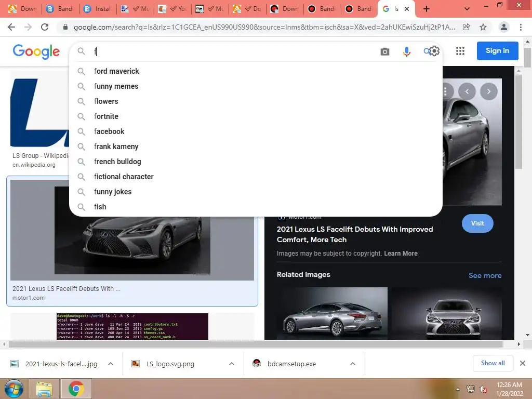The height and width of the screenshot is (399, 532).
Task: Click the en.wikipedia.org source text
Action: tap(34, 165)
